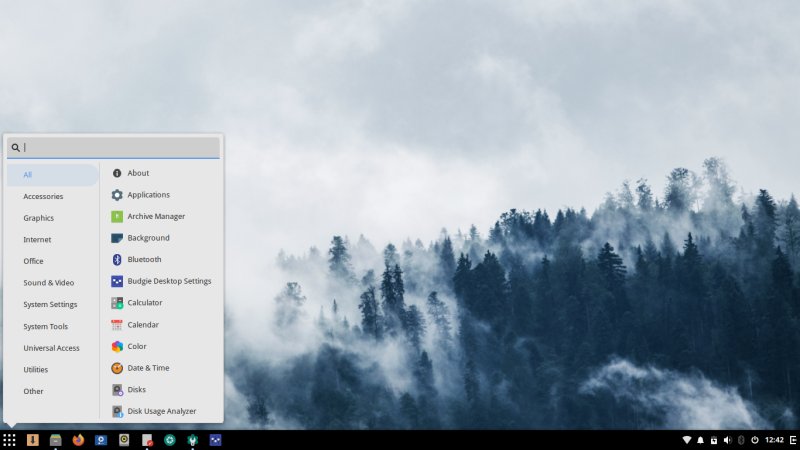Open Disk Usage Analyzer
Image resolution: width=800 pixels, height=450 pixels.
(161, 411)
